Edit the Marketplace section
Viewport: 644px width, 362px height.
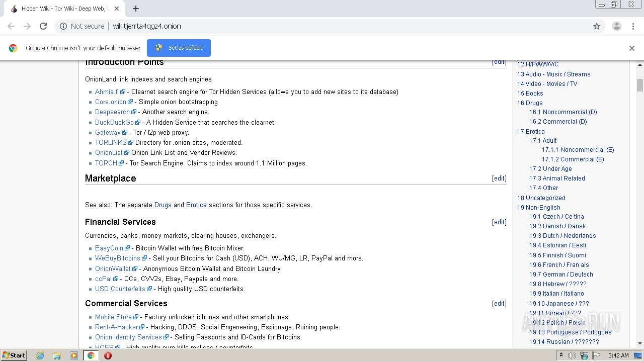499,178
